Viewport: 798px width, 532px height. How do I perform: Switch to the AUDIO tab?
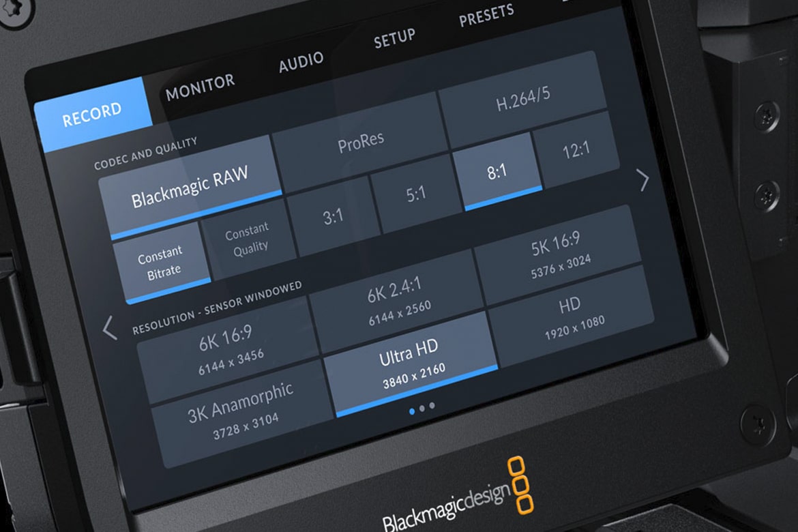click(301, 62)
